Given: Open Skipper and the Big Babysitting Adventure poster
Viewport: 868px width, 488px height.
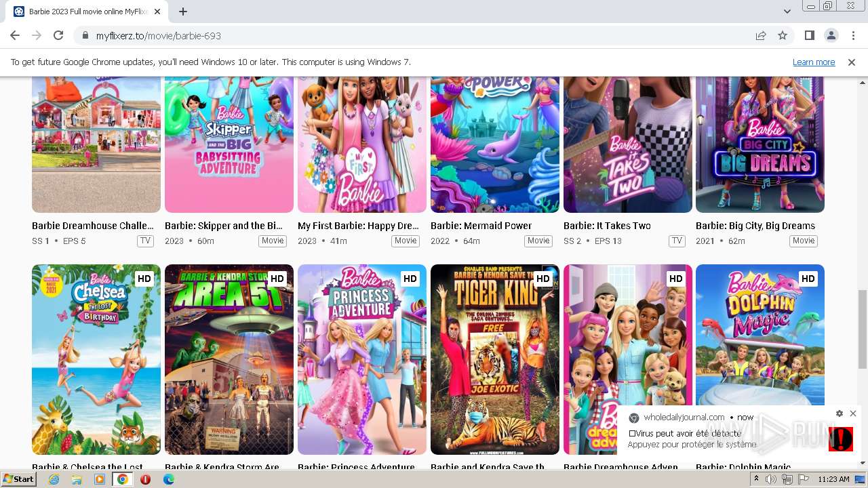Looking at the screenshot, I should click(x=229, y=144).
